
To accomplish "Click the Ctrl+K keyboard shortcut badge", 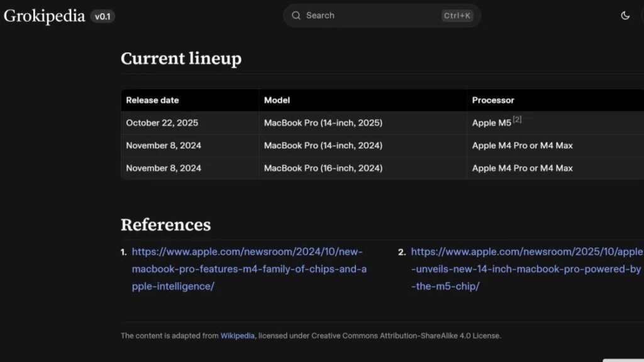I will [x=458, y=16].
